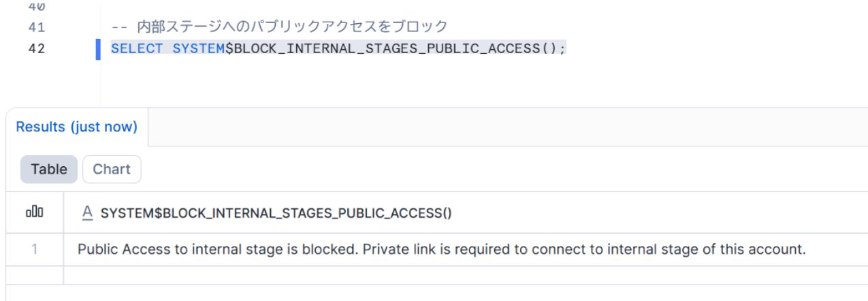Click the SYSTEM keyword in the query
This screenshot has height=301, width=868.
pyautogui.click(x=199, y=49)
